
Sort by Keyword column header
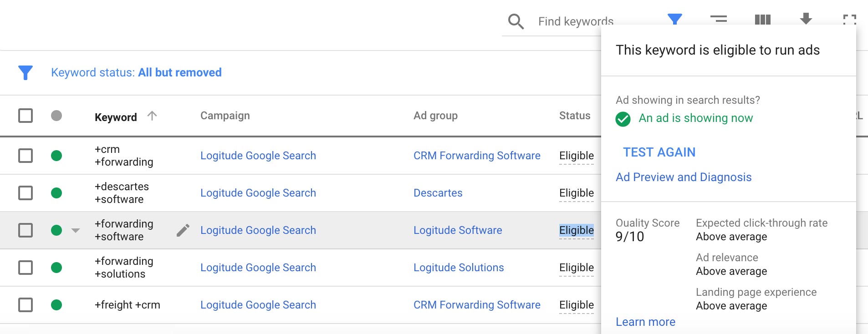(116, 117)
